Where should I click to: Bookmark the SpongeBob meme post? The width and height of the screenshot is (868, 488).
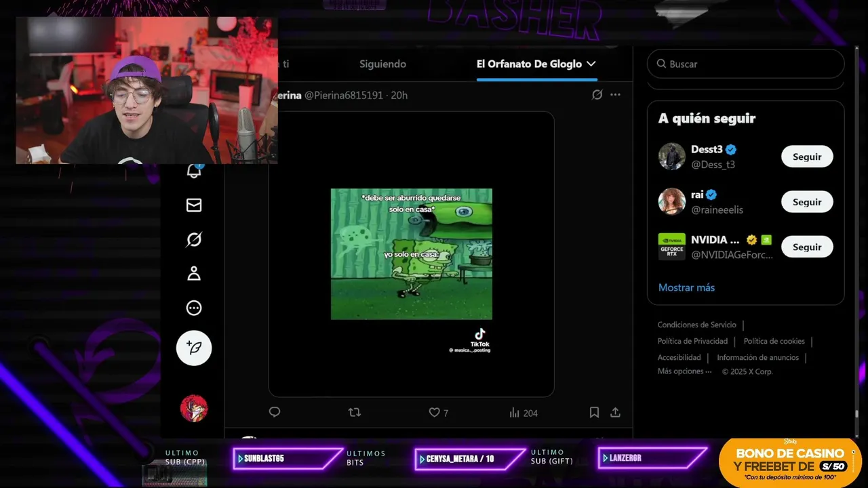pyautogui.click(x=594, y=412)
